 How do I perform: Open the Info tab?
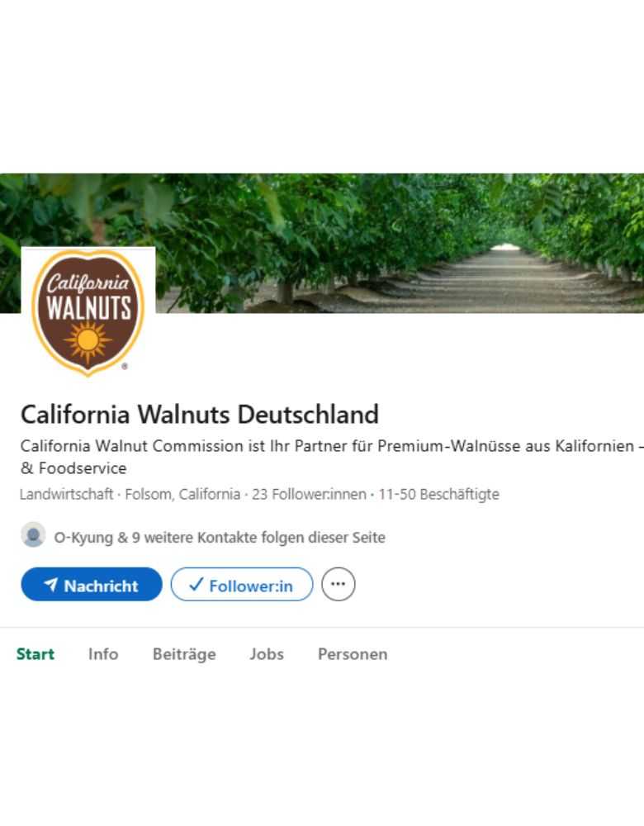[x=103, y=654]
